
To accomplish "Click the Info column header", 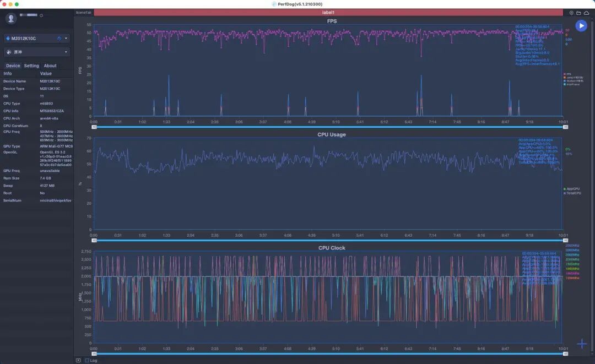I will pyautogui.click(x=8, y=74).
